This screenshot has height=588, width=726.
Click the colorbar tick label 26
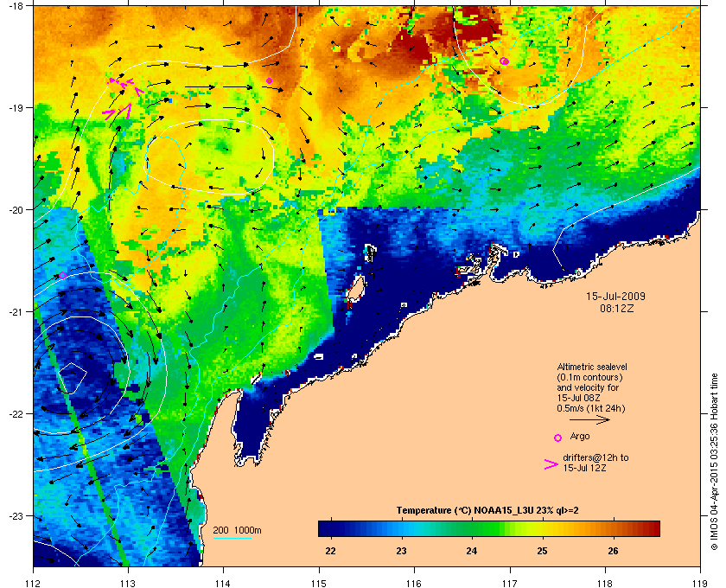point(613,551)
